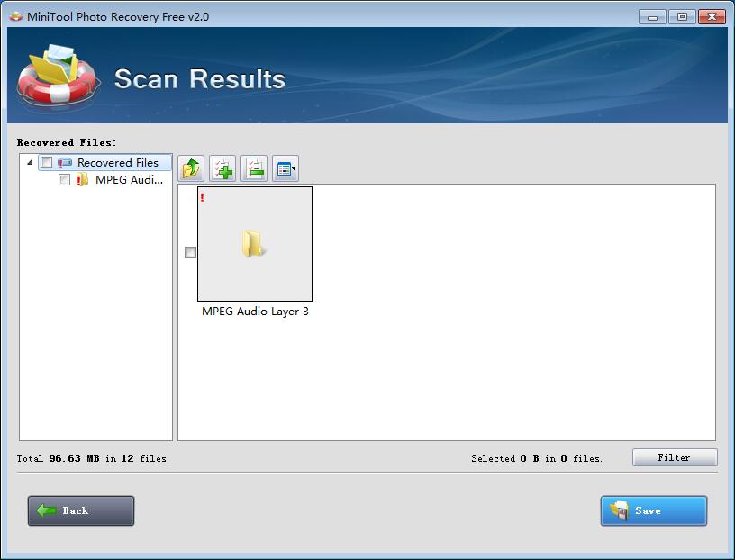This screenshot has height=560, width=735.
Task: Click the Back button
Action: pos(80,510)
